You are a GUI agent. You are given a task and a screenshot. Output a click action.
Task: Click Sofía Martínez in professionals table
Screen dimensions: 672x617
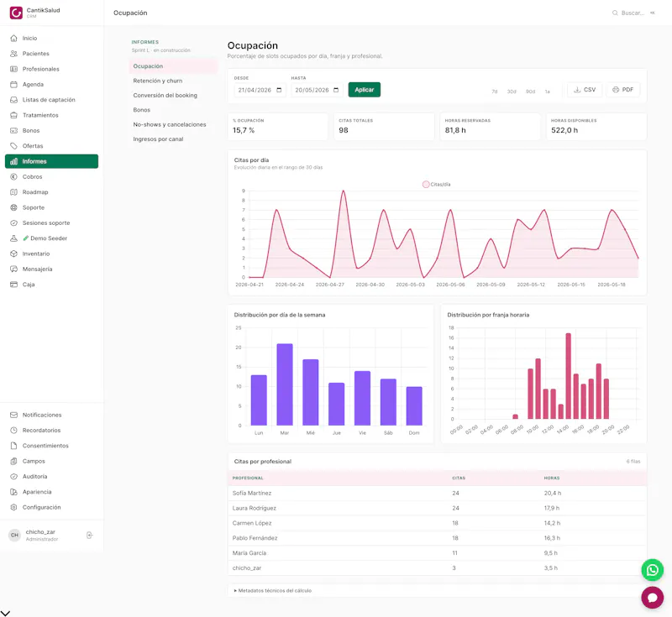(252, 494)
